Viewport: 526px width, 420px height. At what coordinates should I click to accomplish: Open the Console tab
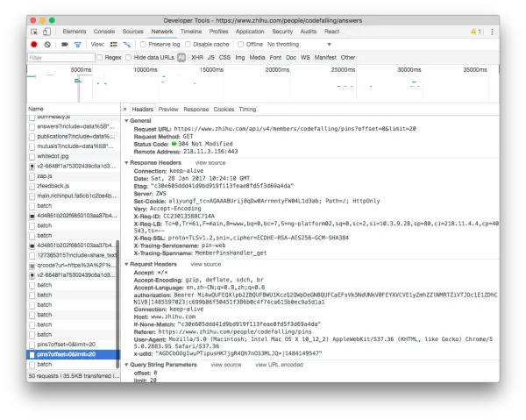[104, 32]
